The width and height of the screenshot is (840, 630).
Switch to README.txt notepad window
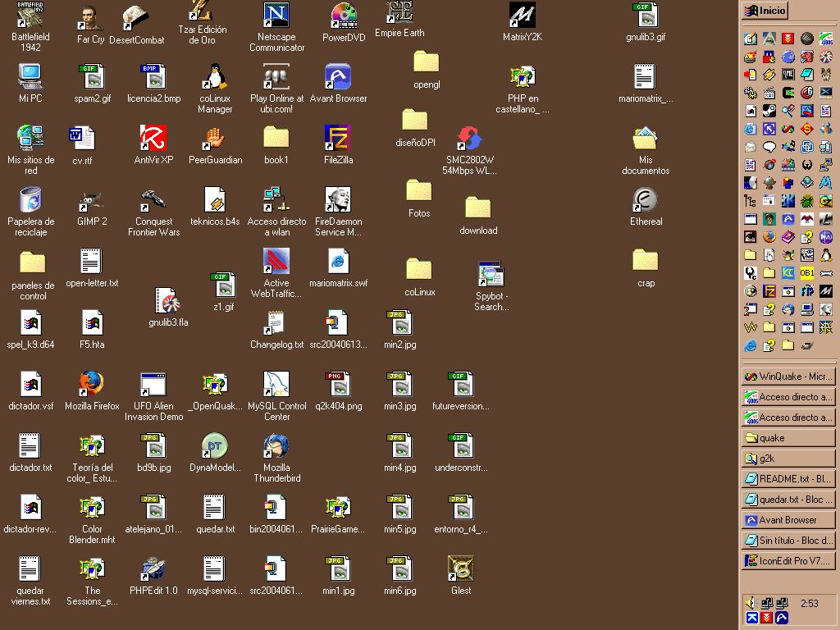[x=788, y=479]
